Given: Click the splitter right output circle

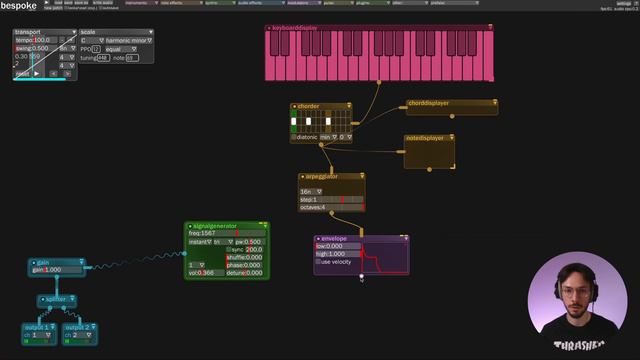Looking at the screenshot, I should point(64,309).
